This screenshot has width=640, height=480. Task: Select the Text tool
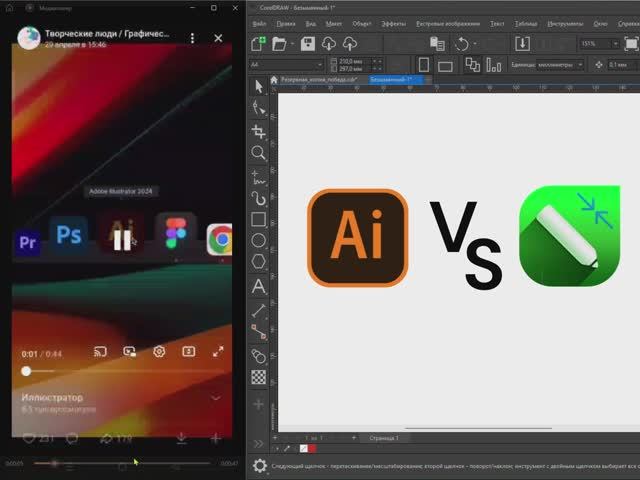click(x=258, y=286)
